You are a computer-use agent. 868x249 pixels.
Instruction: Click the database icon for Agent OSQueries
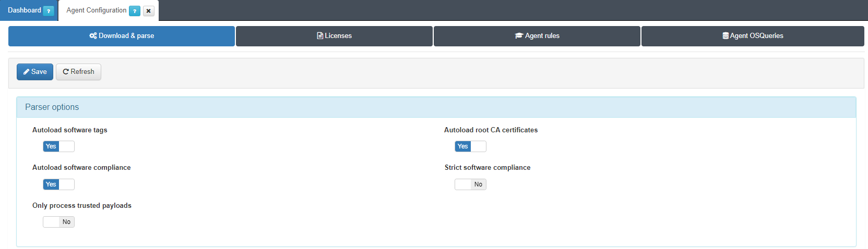click(726, 36)
